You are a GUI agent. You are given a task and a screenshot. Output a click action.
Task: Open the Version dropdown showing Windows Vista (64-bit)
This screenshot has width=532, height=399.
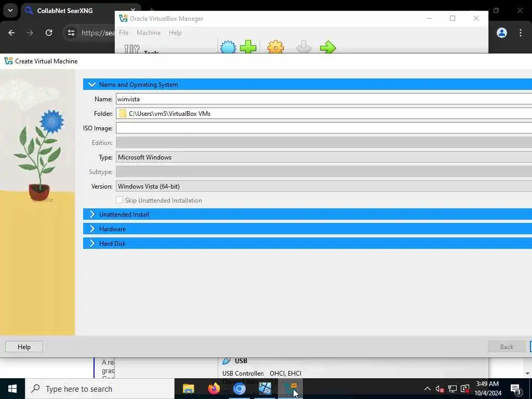[x=324, y=187]
